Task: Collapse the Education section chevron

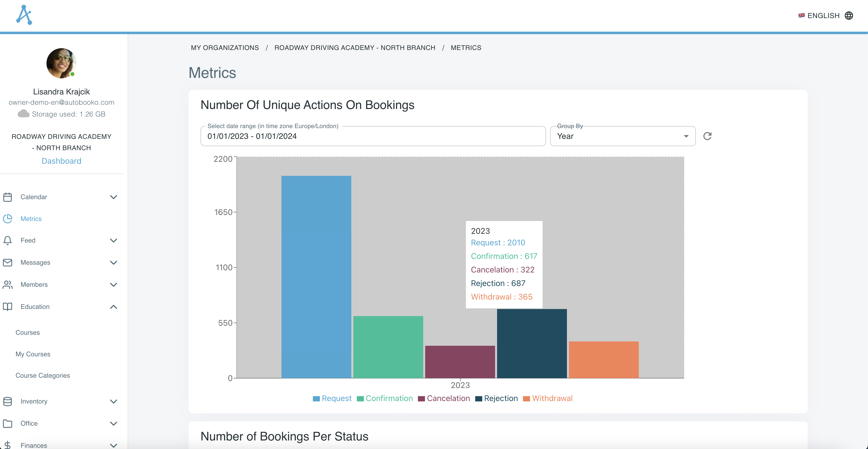Action: click(x=114, y=307)
